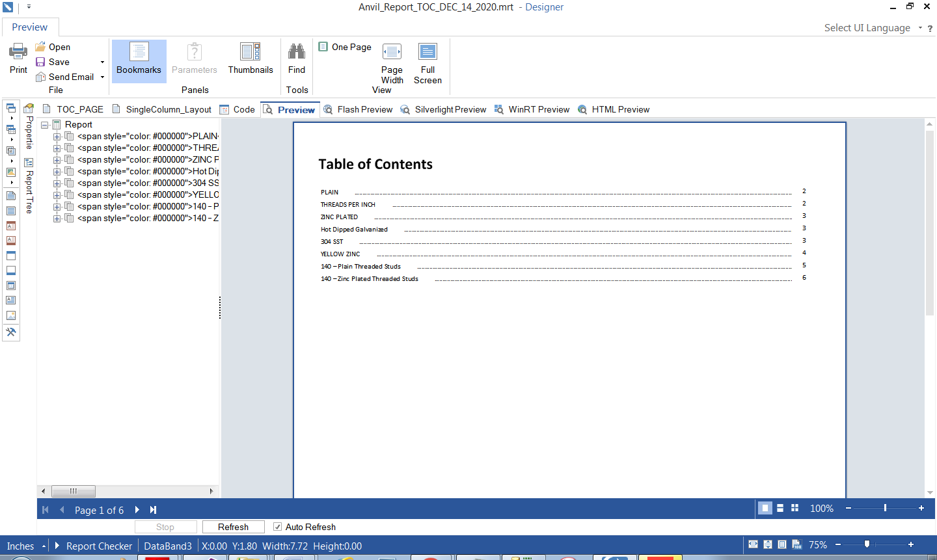Viewport: 937px width, 560px height.
Task: Go to next page arrow
Action: tap(137, 510)
